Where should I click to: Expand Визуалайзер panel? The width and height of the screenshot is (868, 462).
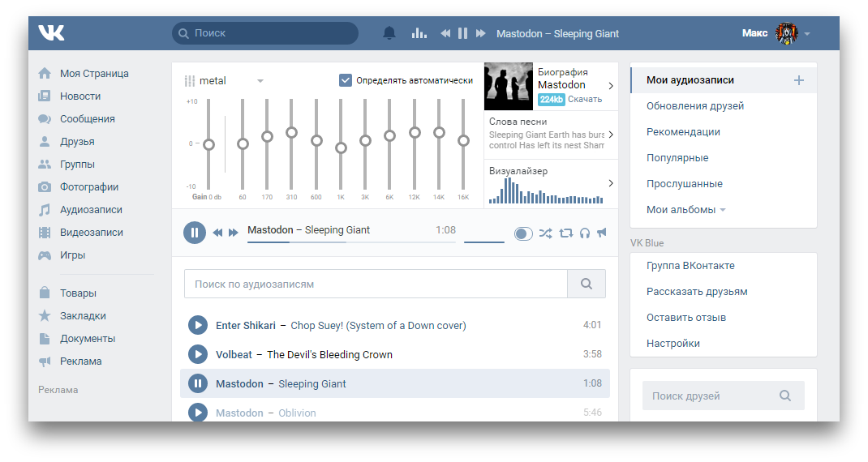pos(611,183)
